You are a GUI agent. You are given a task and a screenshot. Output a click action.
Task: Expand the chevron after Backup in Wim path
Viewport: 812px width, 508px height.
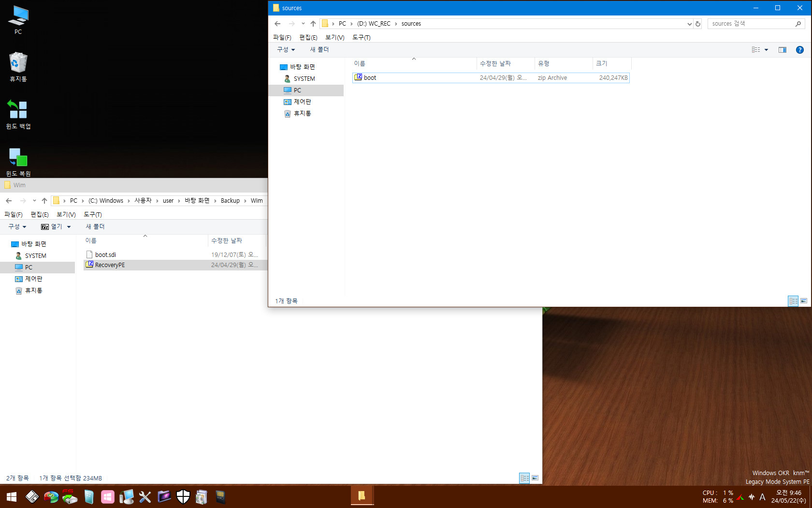tap(245, 201)
